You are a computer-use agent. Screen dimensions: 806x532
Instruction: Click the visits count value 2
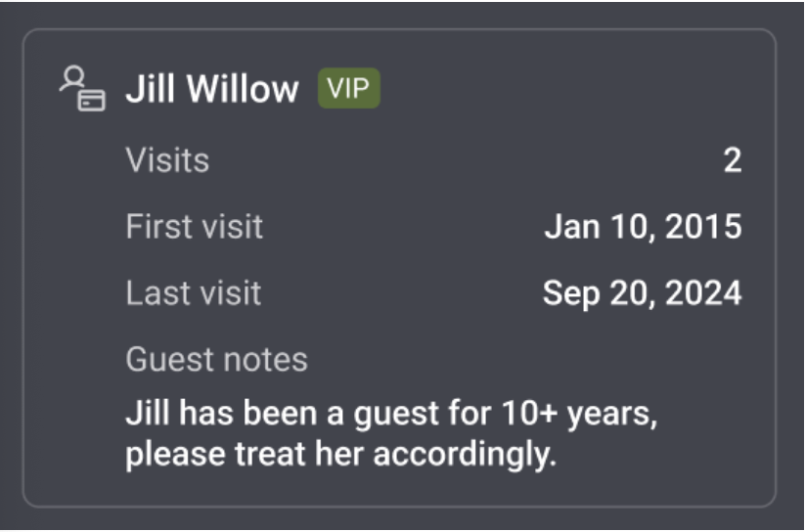[x=732, y=160]
